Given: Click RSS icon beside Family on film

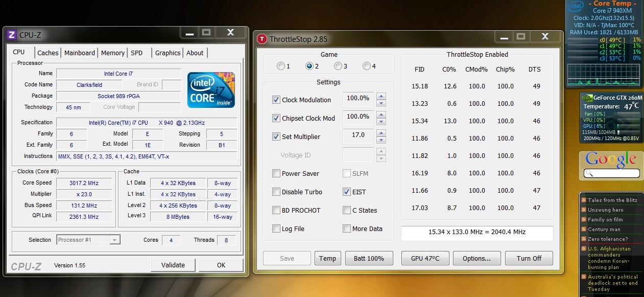Looking at the screenshot, I should [x=584, y=219].
